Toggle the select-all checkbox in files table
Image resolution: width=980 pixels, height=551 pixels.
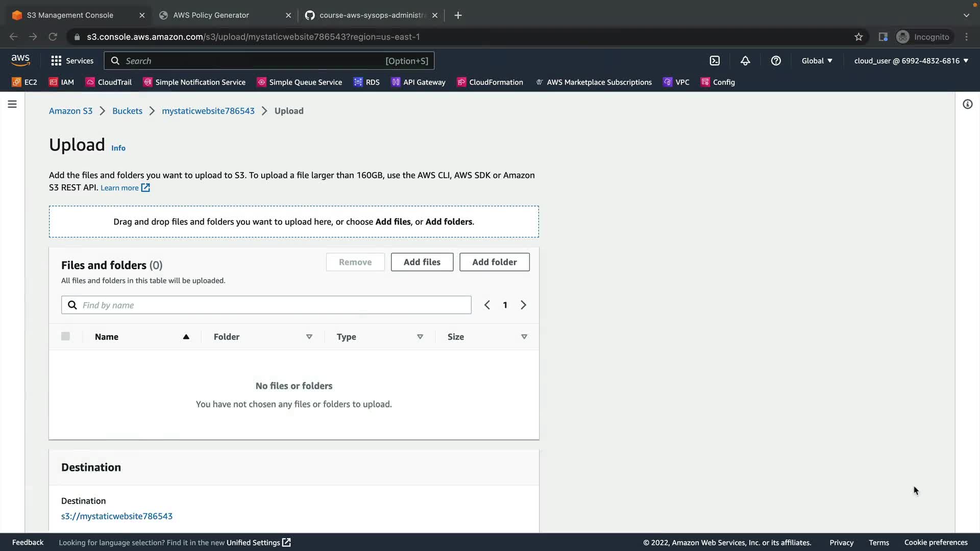[x=65, y=336]
